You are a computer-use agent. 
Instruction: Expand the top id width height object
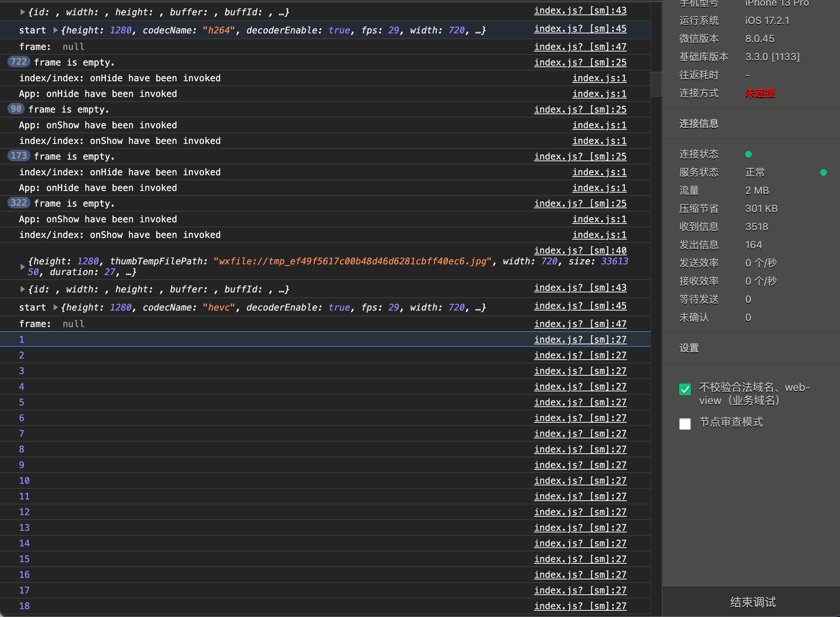point(23,12)
